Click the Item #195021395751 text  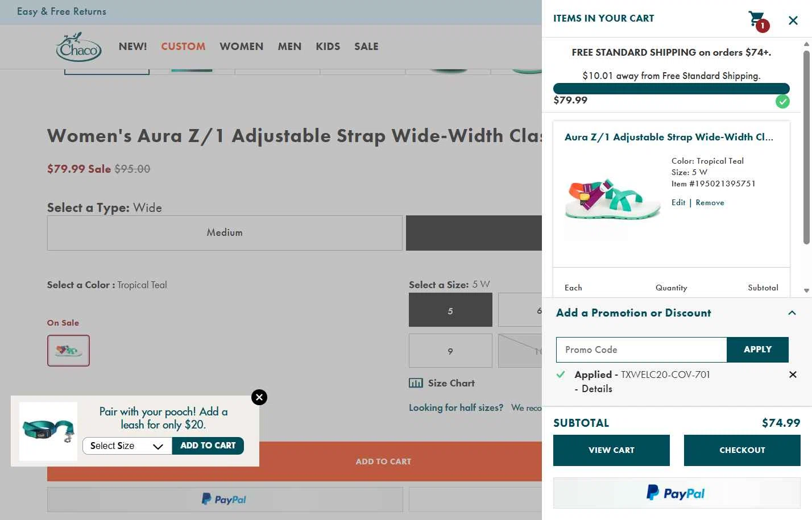[714, 184]
